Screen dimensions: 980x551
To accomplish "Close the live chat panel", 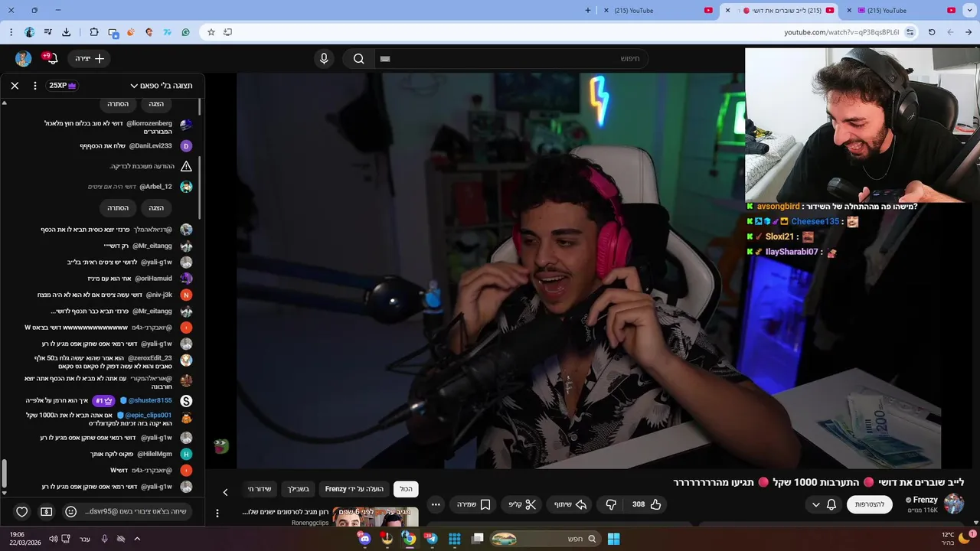I will [15, 86].
